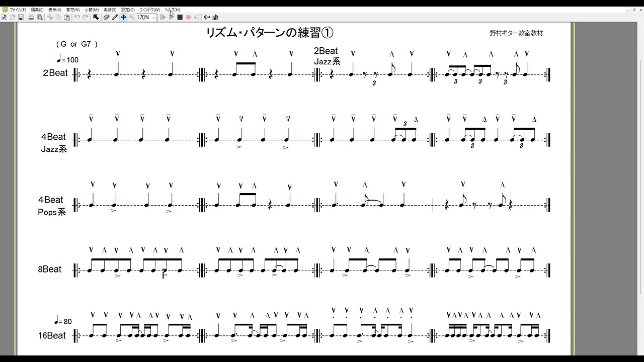
Task: Select the eraser tool
Action: pyautogui.click(x=106, y=17)
